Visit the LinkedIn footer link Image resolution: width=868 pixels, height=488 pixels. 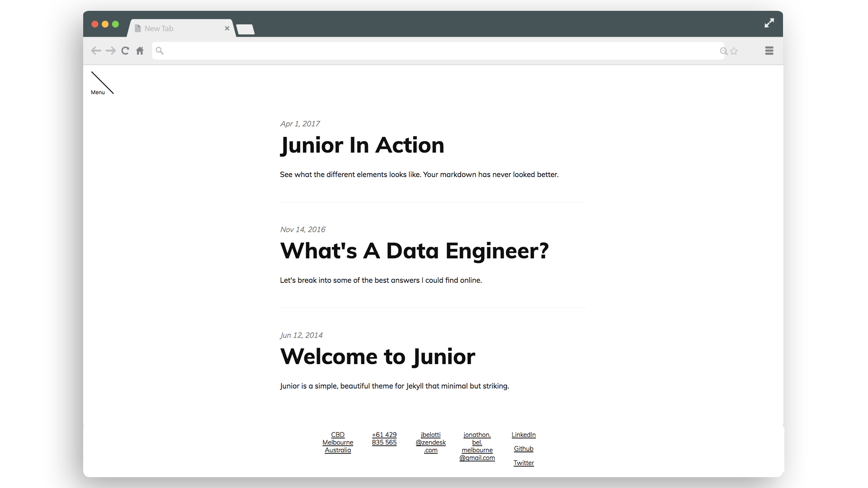coord(524,435)
